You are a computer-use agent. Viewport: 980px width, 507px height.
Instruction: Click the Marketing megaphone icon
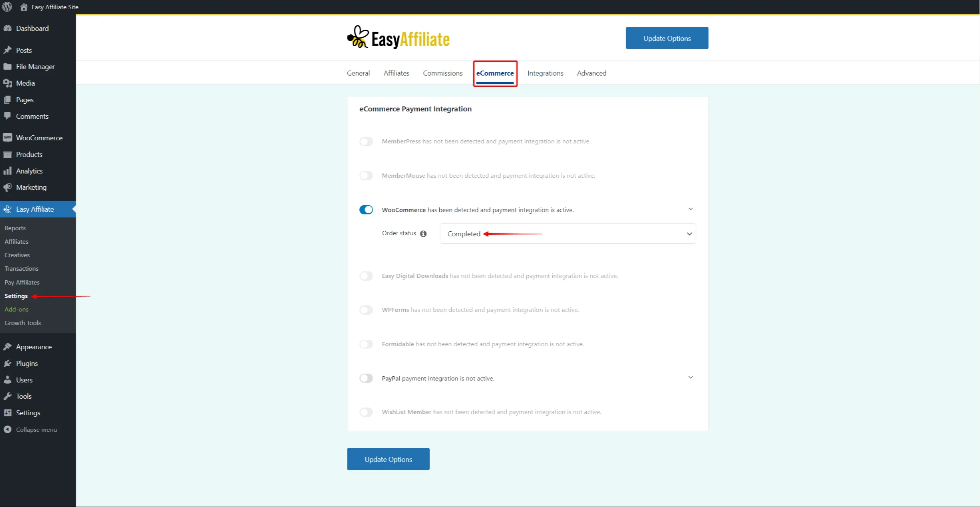point(7,187)
